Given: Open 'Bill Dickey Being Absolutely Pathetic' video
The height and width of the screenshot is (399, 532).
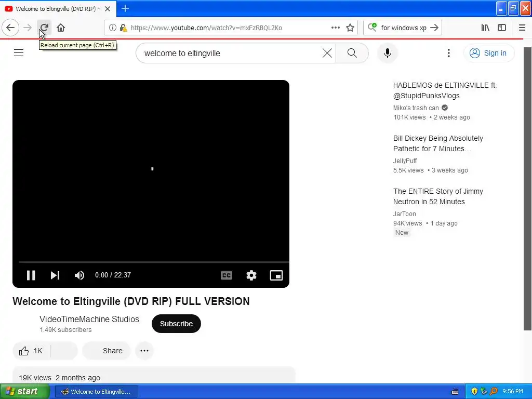Looking at the screenshot, I should 437,143.
